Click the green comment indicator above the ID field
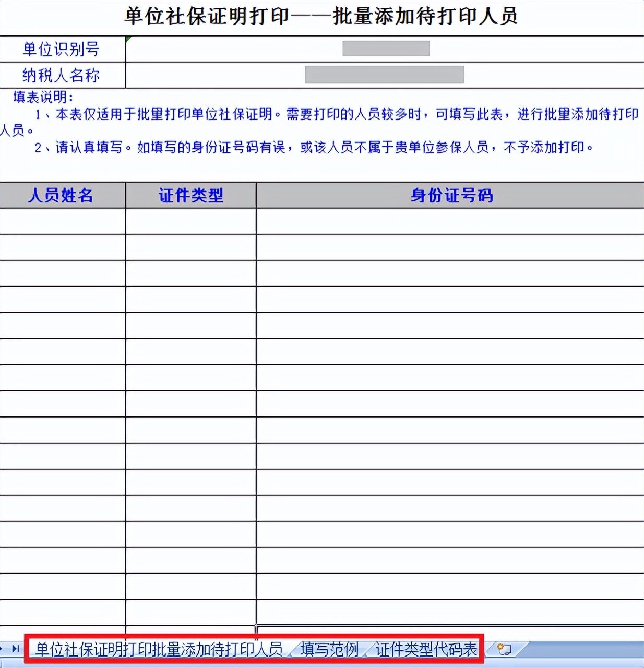 pos(127,39)
